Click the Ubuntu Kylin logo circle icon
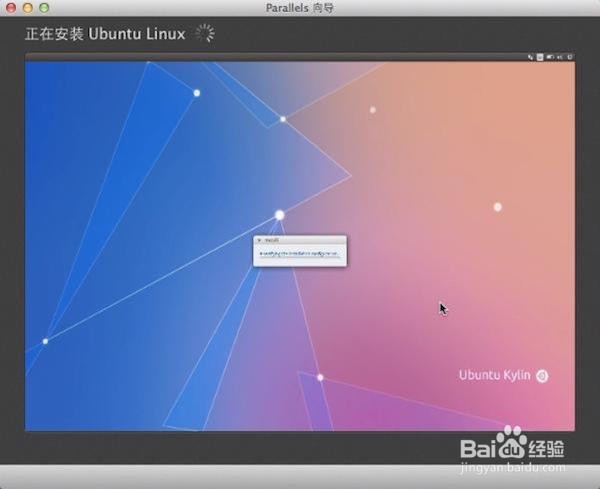The image size is (600, 489). (x=542, y=376)
